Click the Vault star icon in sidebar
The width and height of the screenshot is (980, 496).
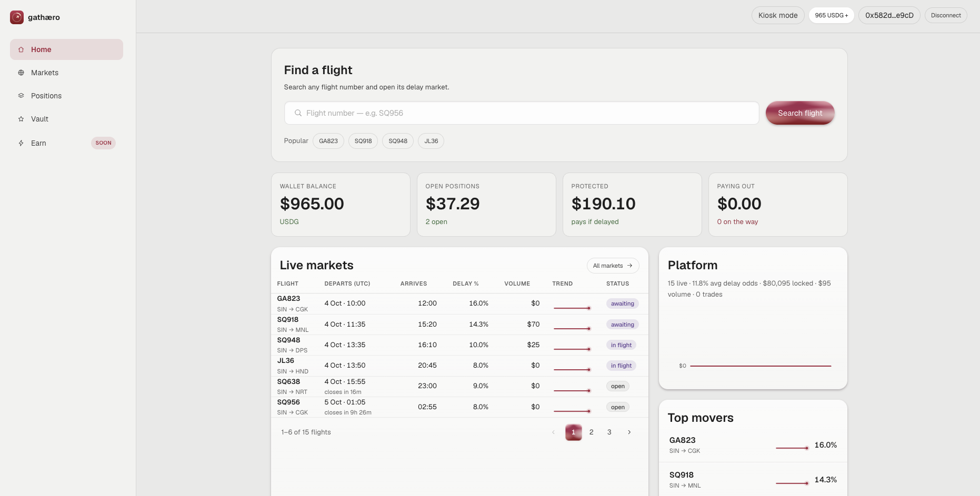(21, 119)
